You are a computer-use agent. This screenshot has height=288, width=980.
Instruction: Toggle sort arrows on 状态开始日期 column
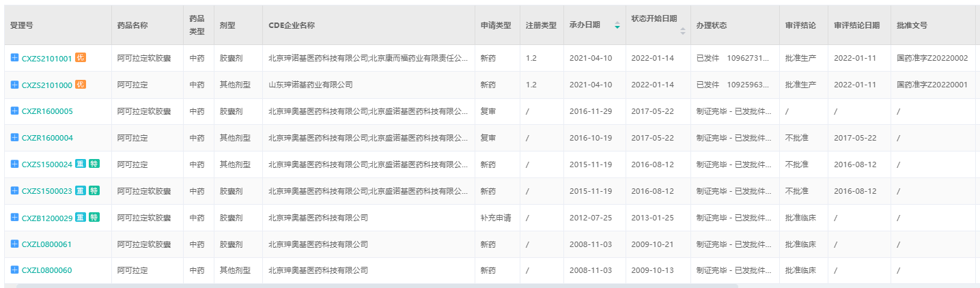pyautogui.click(x=683, y=31)
